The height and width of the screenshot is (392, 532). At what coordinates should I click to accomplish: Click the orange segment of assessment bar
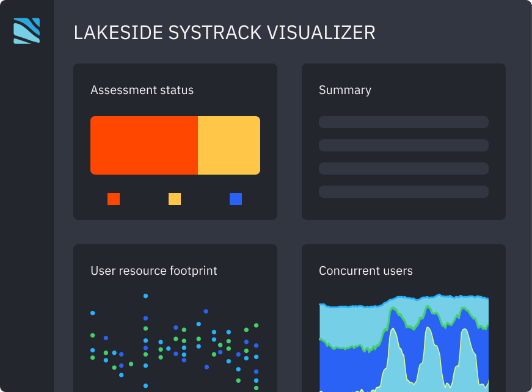click(144, 145)
